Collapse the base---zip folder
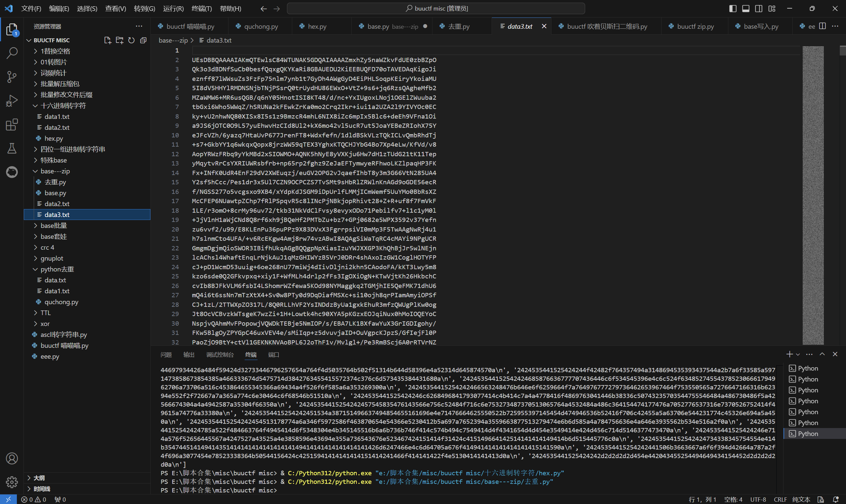This screenshot has width=846, height=504. pos(87,171)
